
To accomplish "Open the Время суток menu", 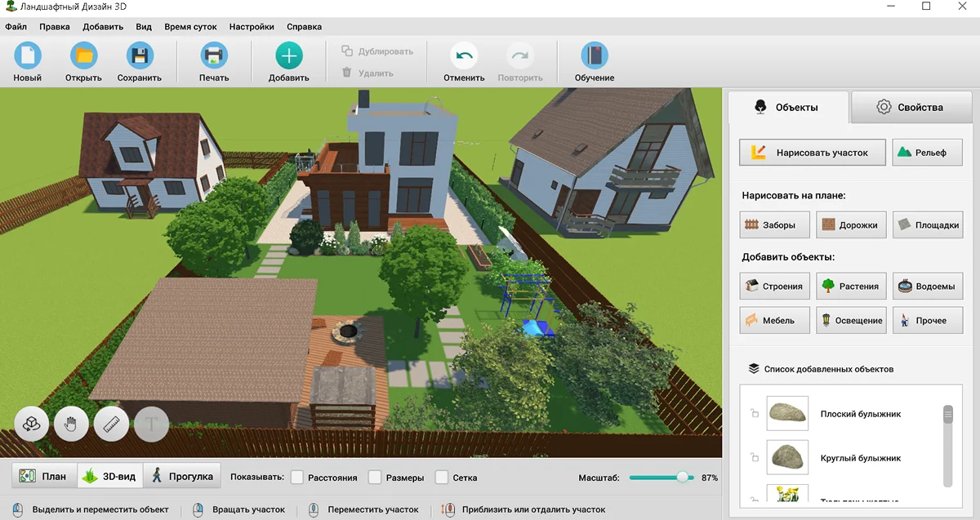I will [x=190, y=27].
